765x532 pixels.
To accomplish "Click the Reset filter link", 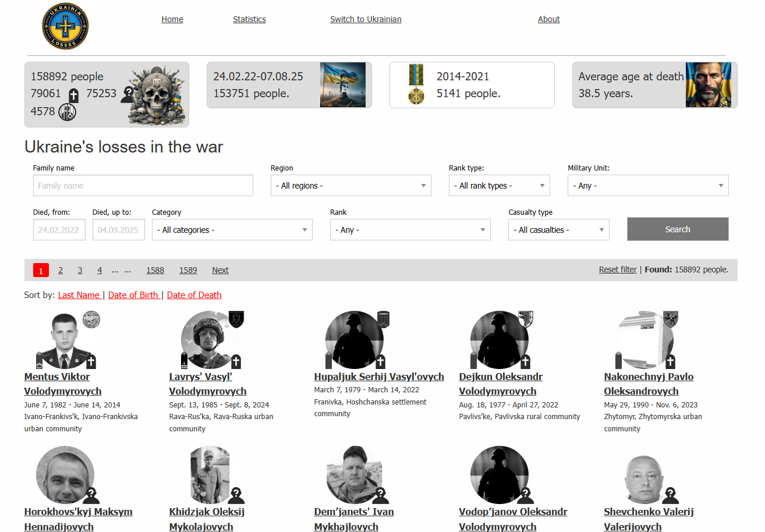I will click(617, 269).
